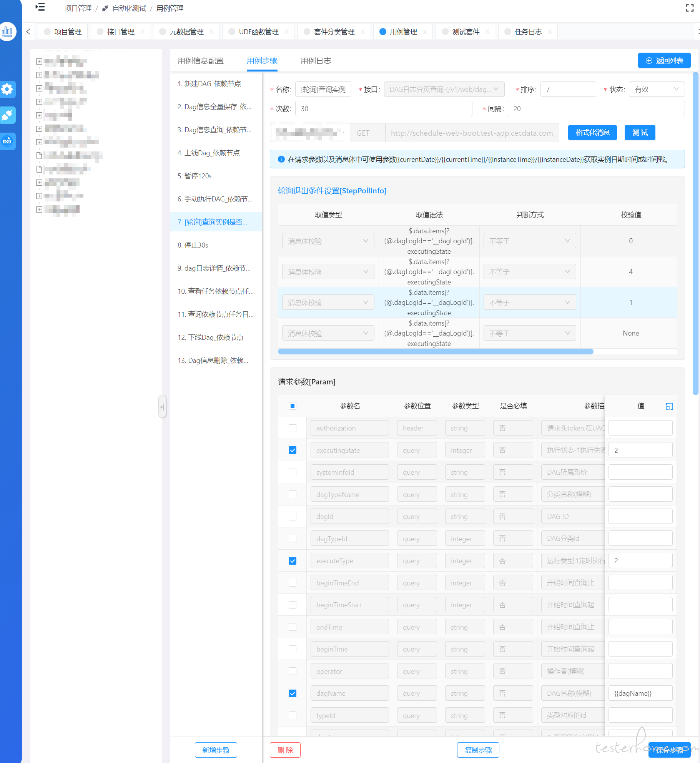The width and height of the screenshot is (700, 763).
Task: Open 取值类型 dropdown in row with value 1
Action: pos(328,303)
